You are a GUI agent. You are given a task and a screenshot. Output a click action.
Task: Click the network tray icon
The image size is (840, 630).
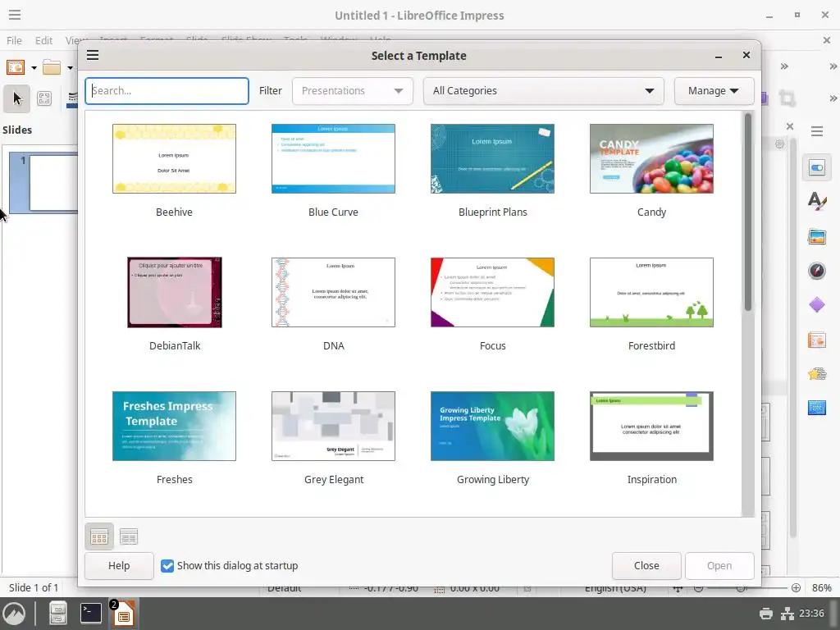click(x=787, y=614)
